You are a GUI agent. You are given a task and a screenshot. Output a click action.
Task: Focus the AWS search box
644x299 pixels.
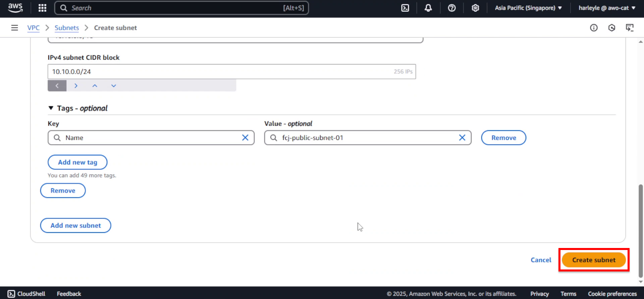[x=181, y=8]
